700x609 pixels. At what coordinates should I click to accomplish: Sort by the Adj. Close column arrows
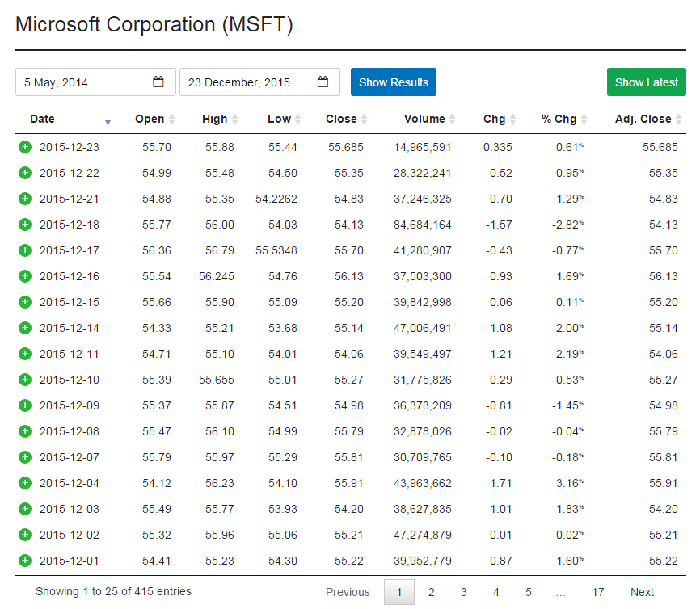[679, 120]
